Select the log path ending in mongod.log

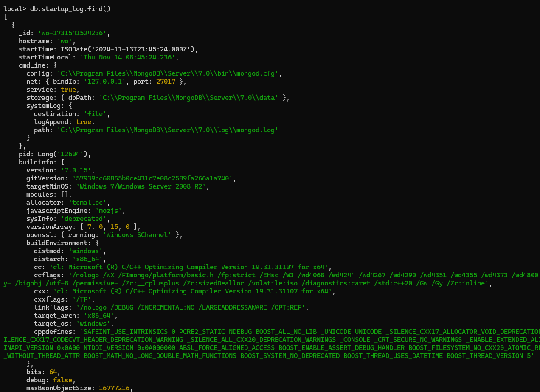click(167, 130)
